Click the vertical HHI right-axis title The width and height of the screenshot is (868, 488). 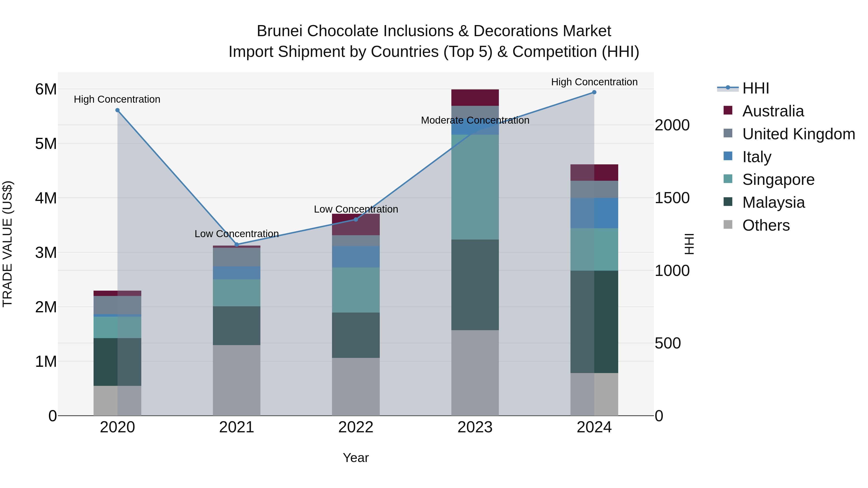click(689, 244)
